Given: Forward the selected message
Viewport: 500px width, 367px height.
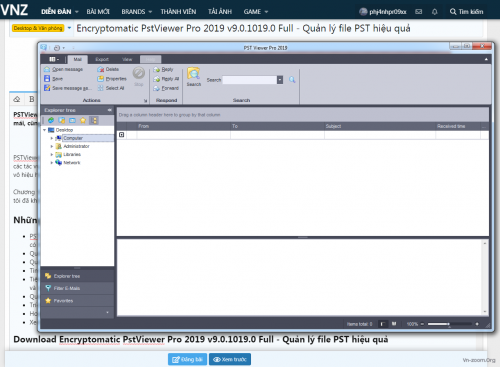Looking at the screenshot, I should coord(166,88).
